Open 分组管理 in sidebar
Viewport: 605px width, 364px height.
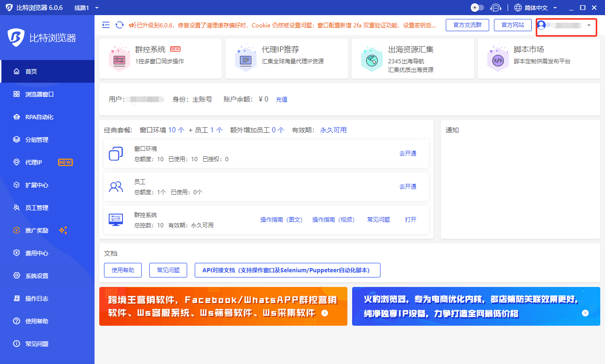click(x=47, y=139)
